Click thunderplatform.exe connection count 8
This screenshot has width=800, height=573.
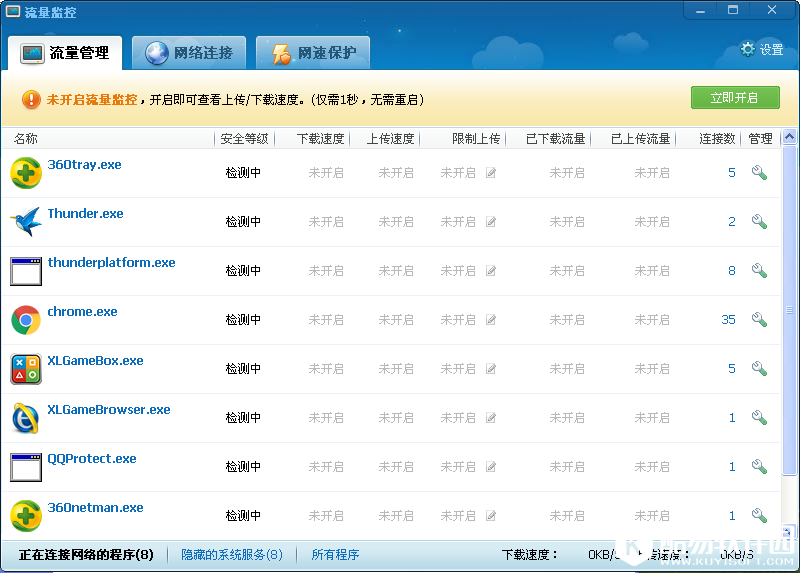tap(732, 271)
